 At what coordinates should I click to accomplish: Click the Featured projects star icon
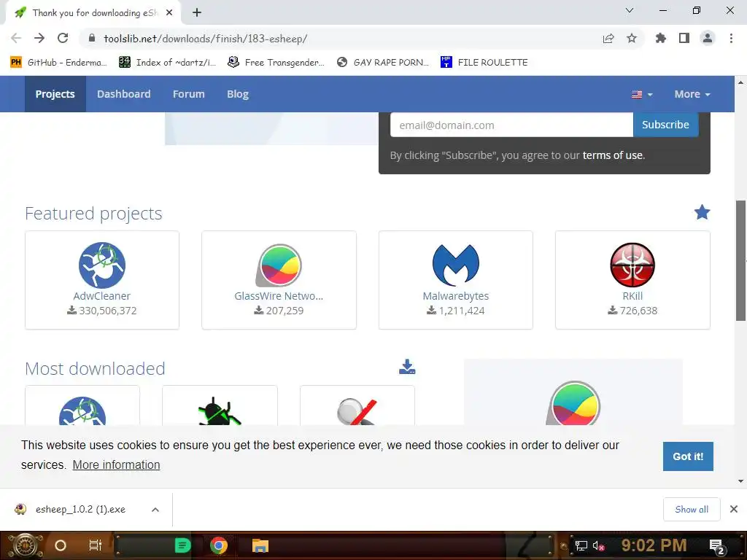pyautogui.click(x=702, y=212)
